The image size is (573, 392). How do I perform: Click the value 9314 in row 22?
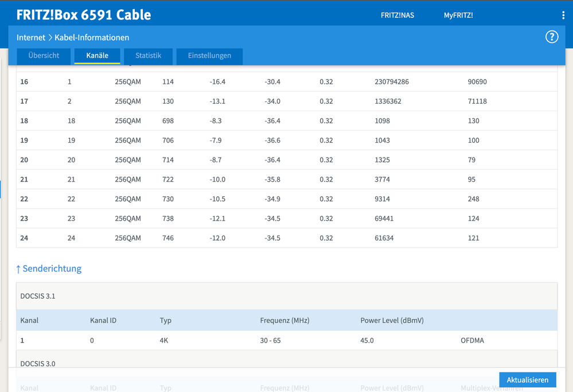click(x=382, y=199)
